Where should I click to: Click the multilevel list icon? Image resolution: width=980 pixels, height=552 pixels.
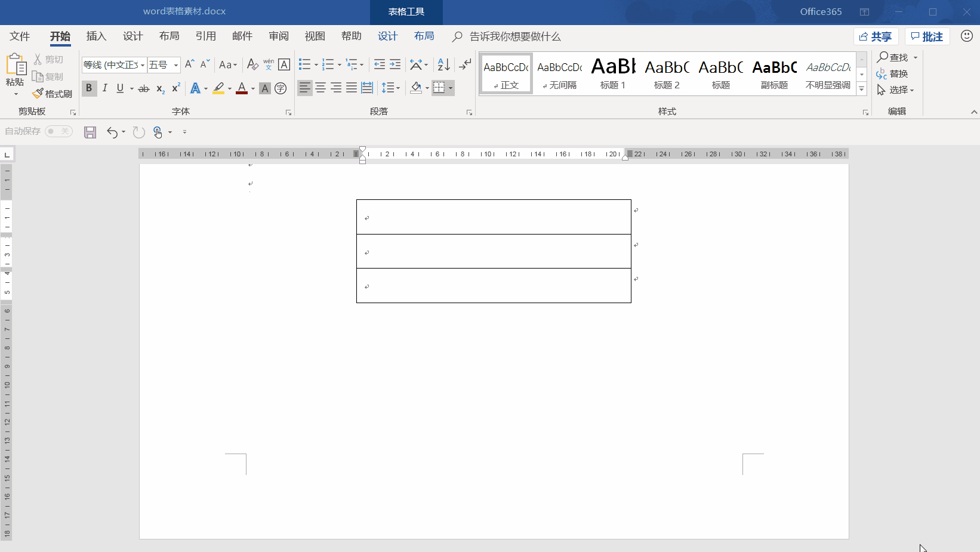tap(352, 64)
